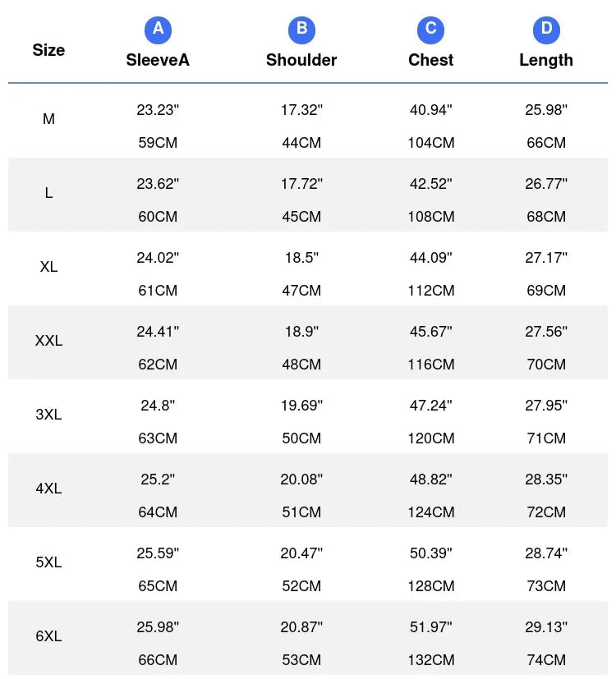This screenshot has height=679, width=616.
Task: Choose the 3XL size row label
Action: click(x=48, y=415)
